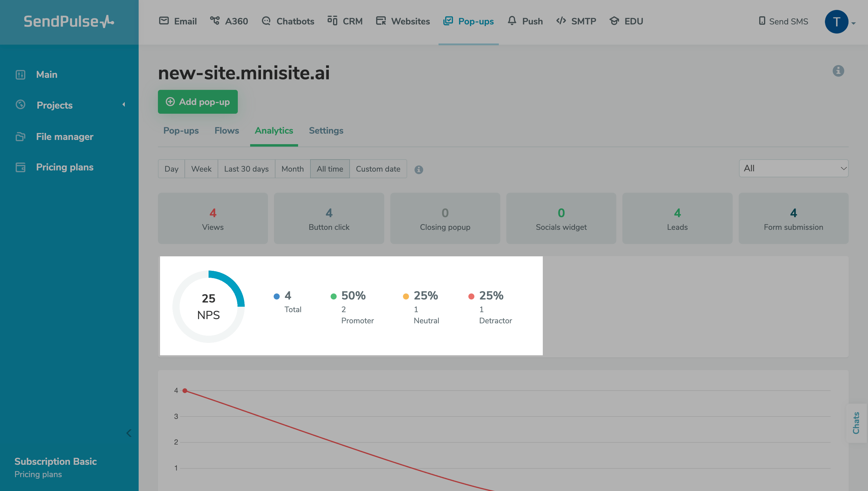
Task: Click the plus icon in Add pop-up
Action: tap(170, 102)
